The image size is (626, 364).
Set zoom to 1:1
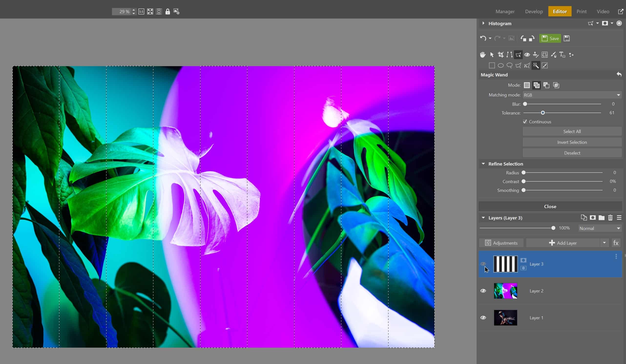tap(141, 11)
